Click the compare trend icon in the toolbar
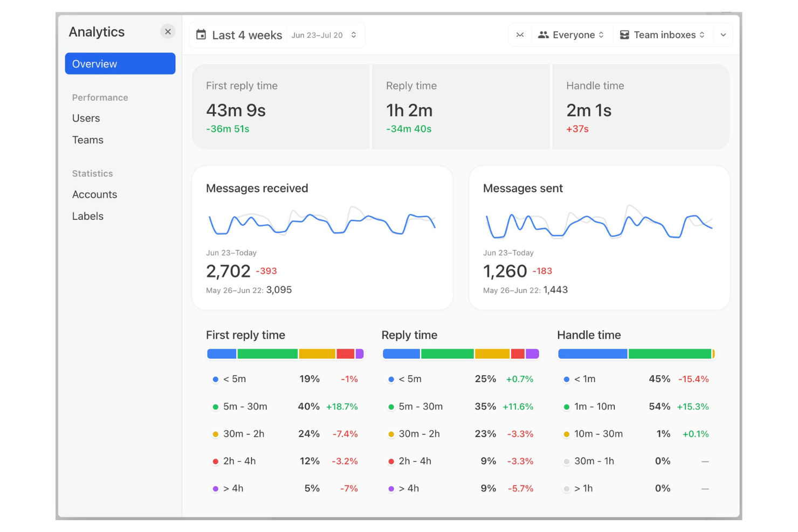 (520, 35)
